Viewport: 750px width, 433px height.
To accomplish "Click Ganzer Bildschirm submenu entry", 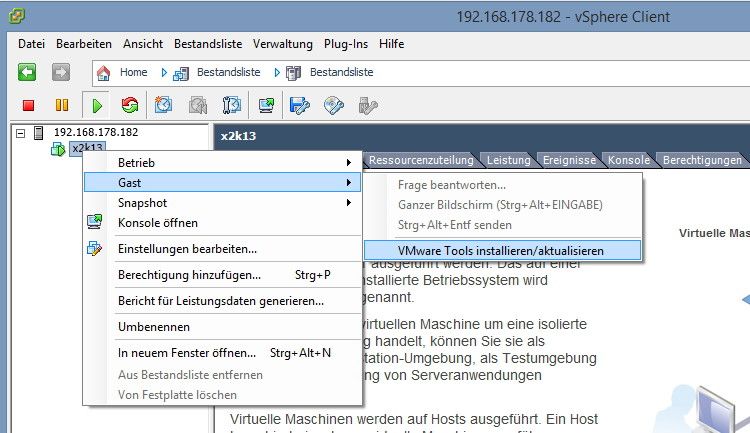I will (x=502, y=205).
